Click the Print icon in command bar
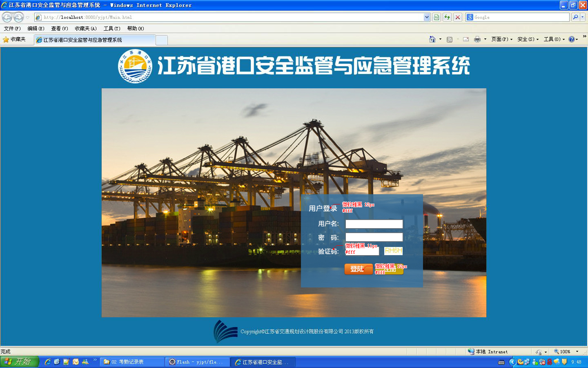588x368 pixels. [x=477, y=39]
